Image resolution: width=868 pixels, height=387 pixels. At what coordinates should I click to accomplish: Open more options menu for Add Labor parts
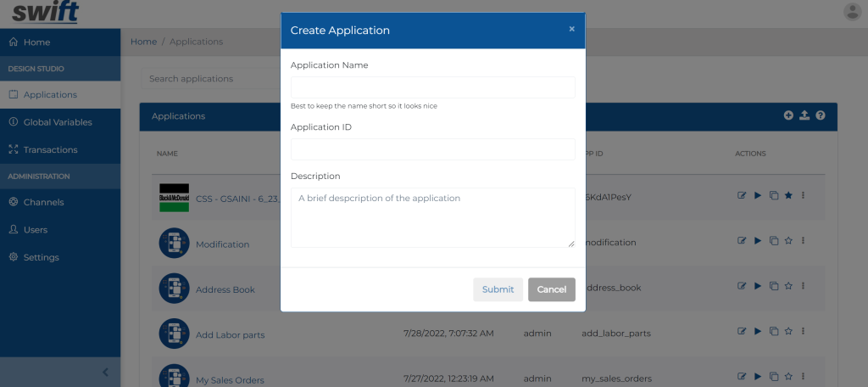[x=804, y=332]
